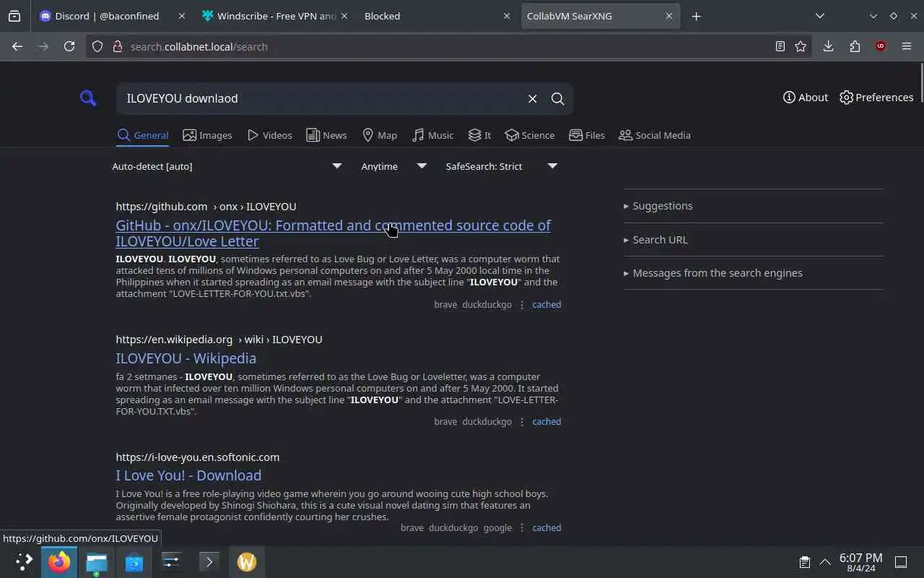Click https://github.com URL above first result

coord(162,207)
